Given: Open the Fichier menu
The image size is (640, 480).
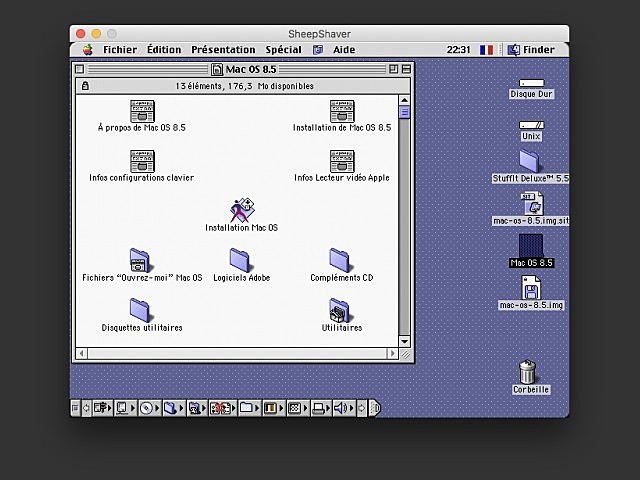Looking at the screenshot, I should coord(120,50).
